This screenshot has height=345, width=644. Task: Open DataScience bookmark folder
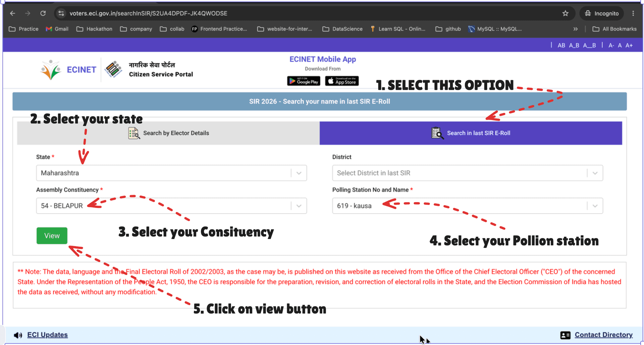pos(342,29)
